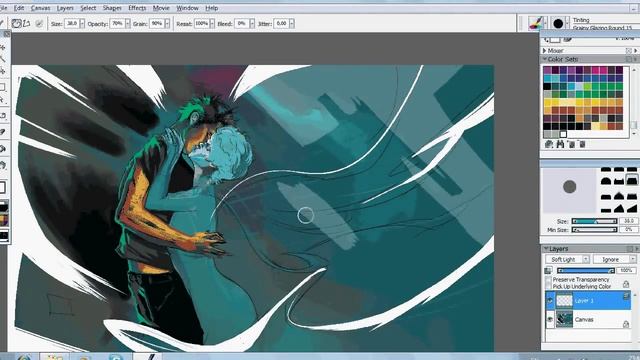
Task: Open the Shapes menu
Action: 112,8
